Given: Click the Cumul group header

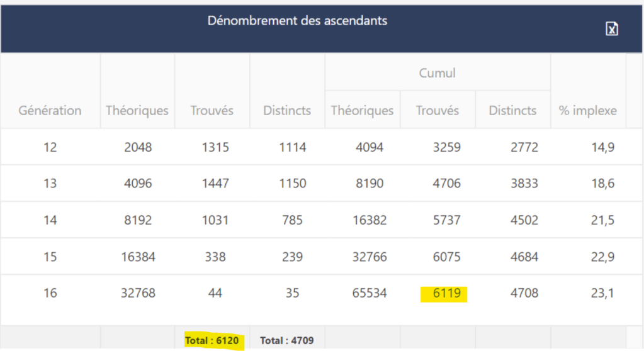Looking at the screenshot, I should pyautogui.click(x=437, y=73).
